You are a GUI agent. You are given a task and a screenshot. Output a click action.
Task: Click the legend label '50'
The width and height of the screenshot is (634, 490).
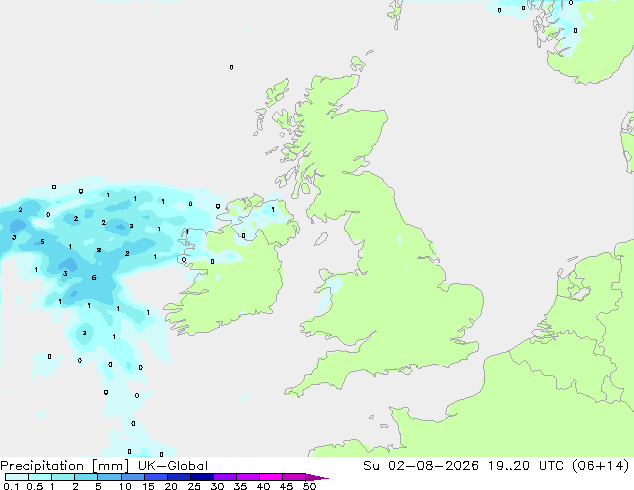[309, 486]
